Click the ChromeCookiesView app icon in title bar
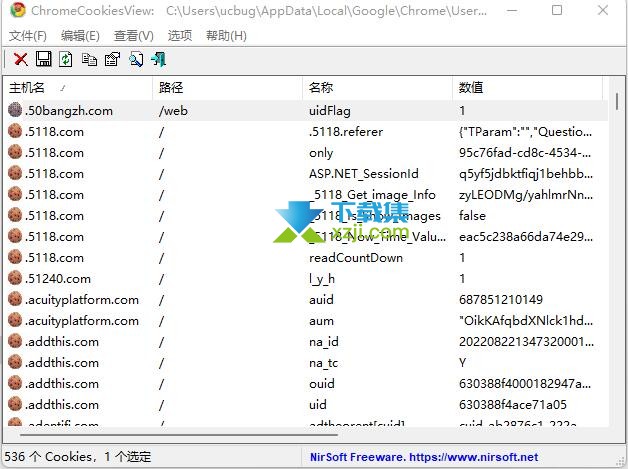The width and height of the screenshot is (628, 469). (x=17, y=10)
